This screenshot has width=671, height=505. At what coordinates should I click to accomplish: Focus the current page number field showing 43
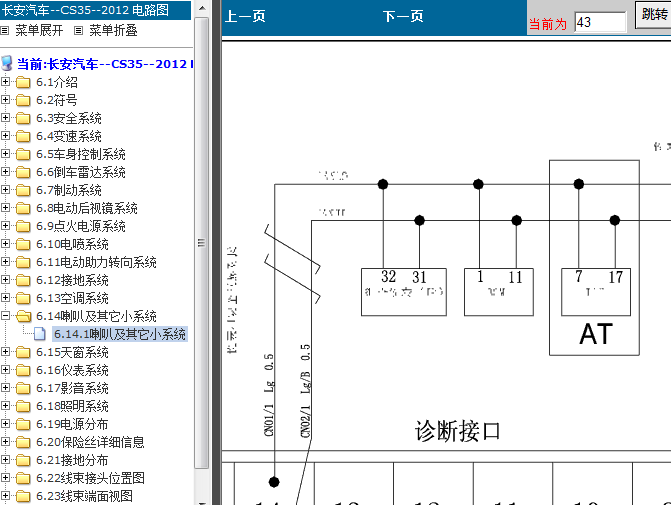tap(600, 22)
